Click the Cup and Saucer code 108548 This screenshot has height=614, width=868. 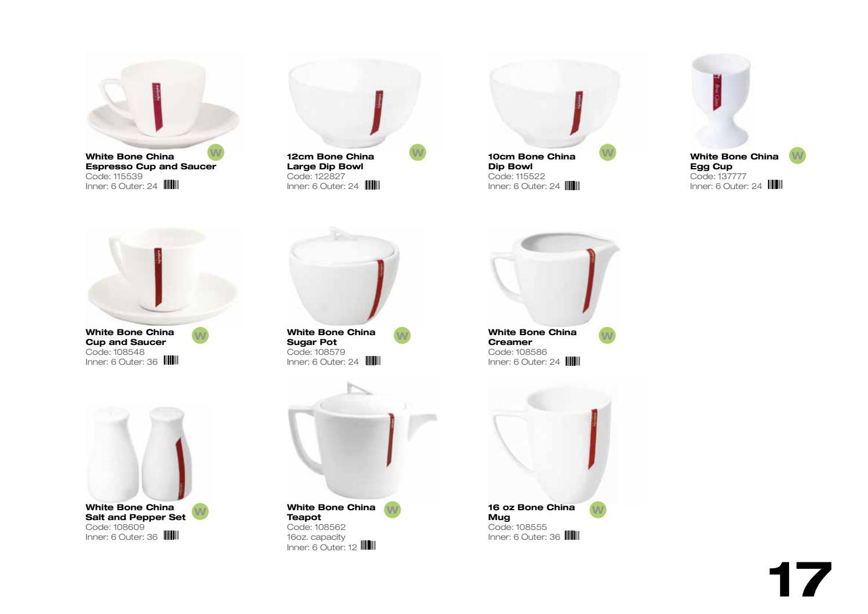(115, 352)
